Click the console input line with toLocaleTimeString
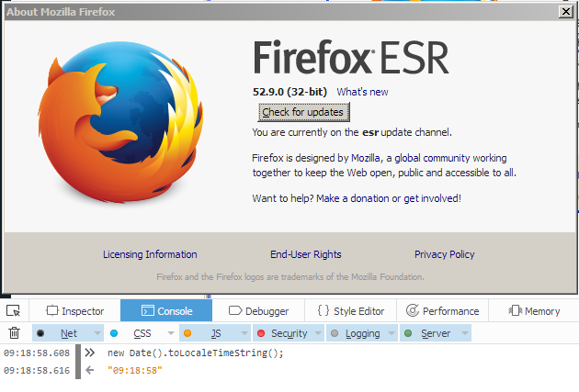The height and width of the screenshot is (392, 579). click(x=196, y=353)
